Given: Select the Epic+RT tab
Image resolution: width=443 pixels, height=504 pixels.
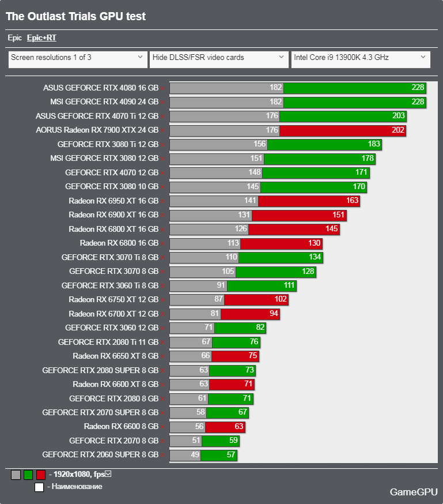Looking at the screenshot, I should (x=41, y=38).
